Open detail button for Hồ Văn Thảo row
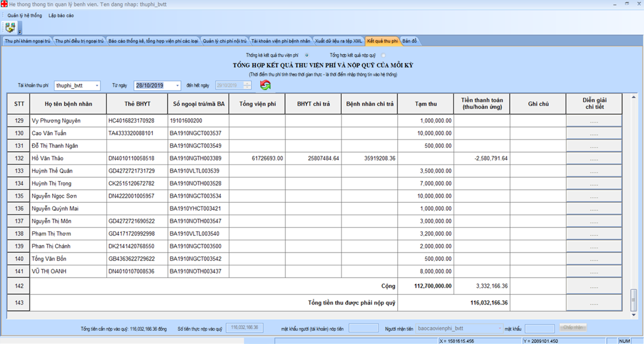 594,158
